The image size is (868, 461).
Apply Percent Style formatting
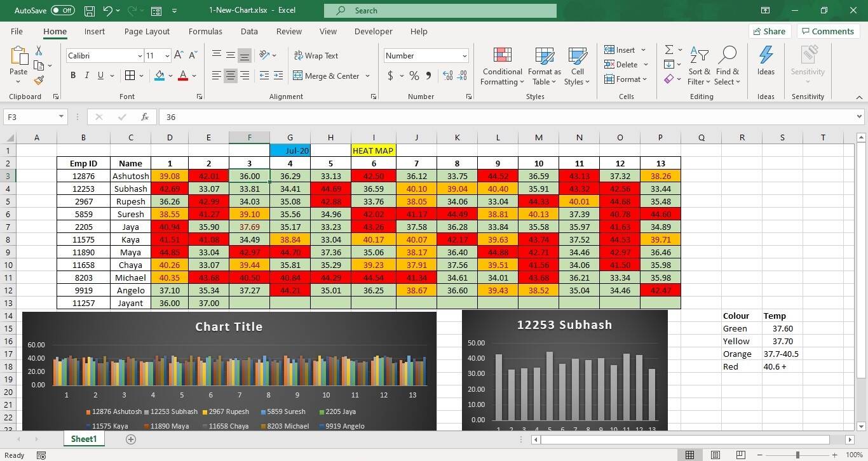[x=413, y=76]
